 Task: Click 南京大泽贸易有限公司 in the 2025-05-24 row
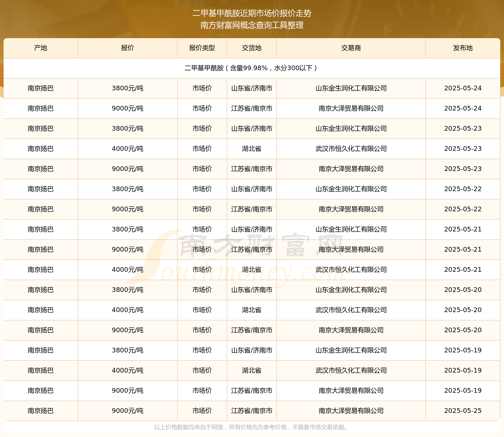pos(351,108)
